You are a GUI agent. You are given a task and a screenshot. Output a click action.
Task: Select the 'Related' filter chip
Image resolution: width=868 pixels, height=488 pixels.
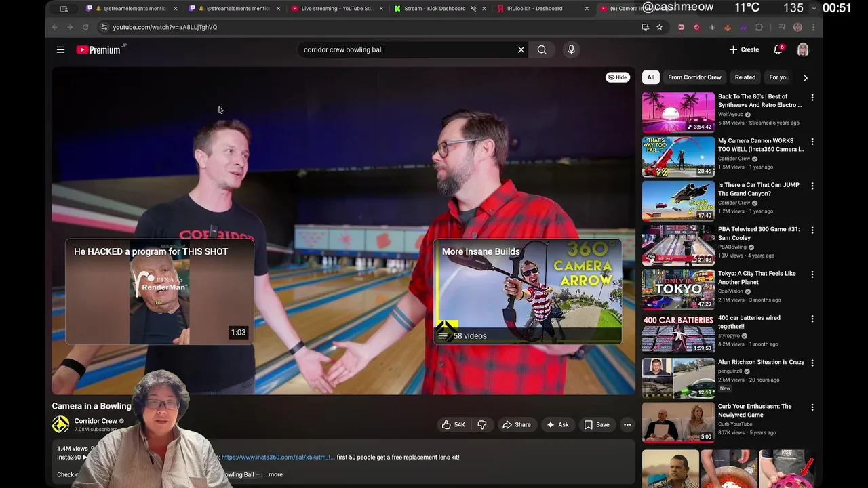[745, 77]
